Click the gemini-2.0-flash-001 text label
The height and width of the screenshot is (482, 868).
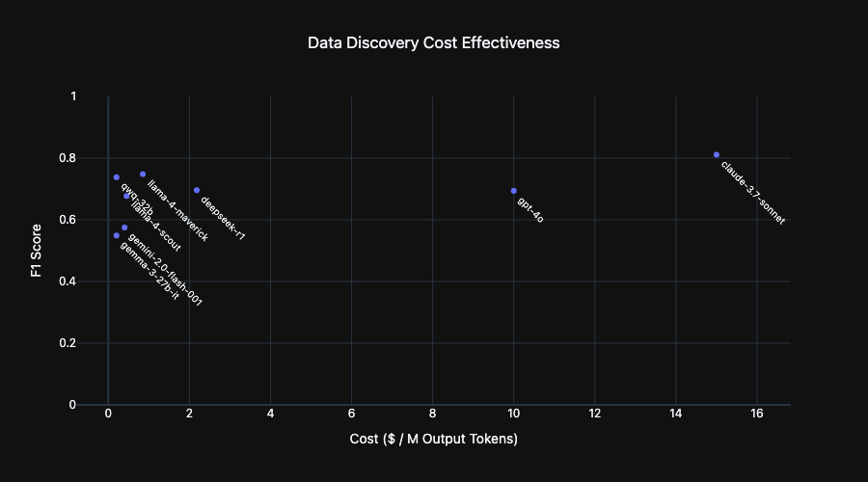pyautogui.click(x=165, y=269)
